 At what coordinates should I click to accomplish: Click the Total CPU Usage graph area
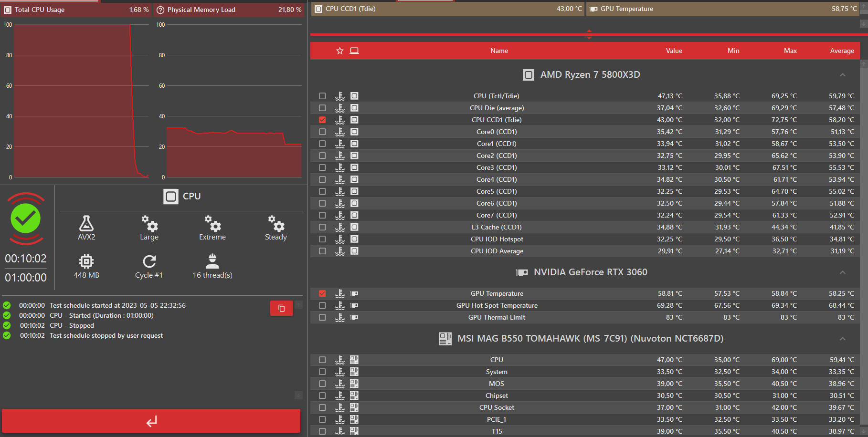point(81,101)
